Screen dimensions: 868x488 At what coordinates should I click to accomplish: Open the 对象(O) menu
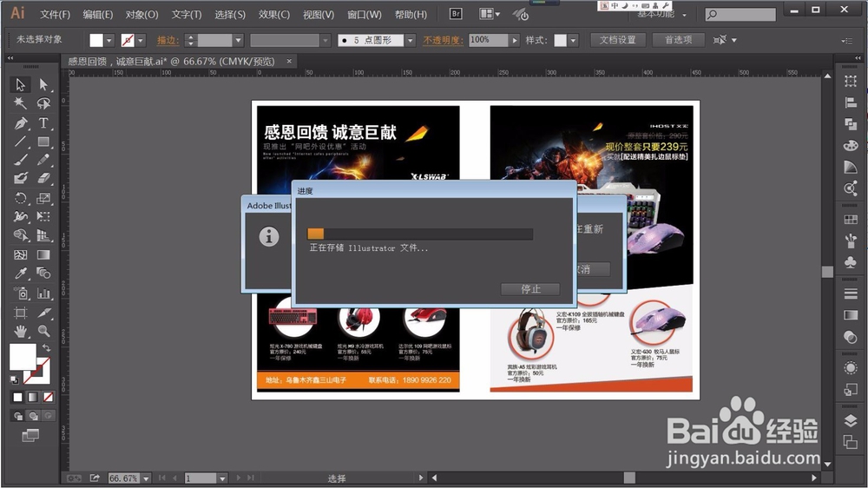pyautogui.click(x=141, y=15)
